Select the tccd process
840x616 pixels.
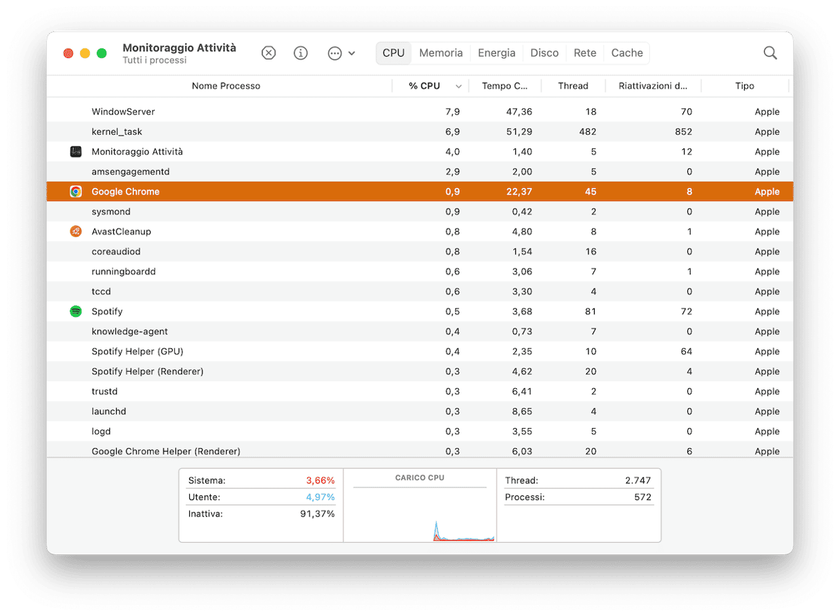[420, 292]
